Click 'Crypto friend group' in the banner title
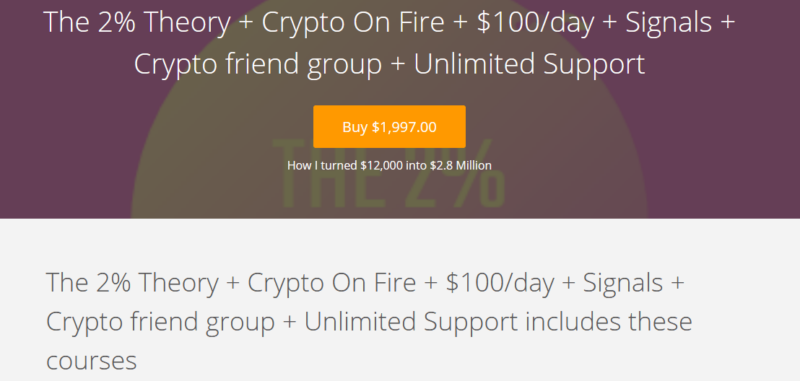 coord(258,65)
